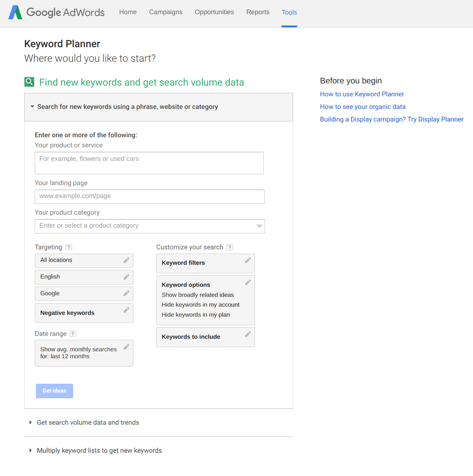Open the Reports tab
This screenshot has width=473, height=476.
coord(258,12)
